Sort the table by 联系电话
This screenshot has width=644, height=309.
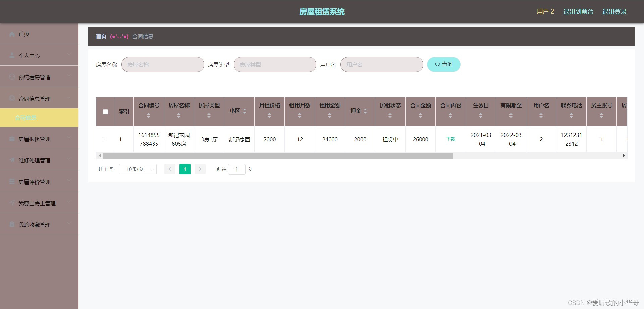tap(571, 116)
